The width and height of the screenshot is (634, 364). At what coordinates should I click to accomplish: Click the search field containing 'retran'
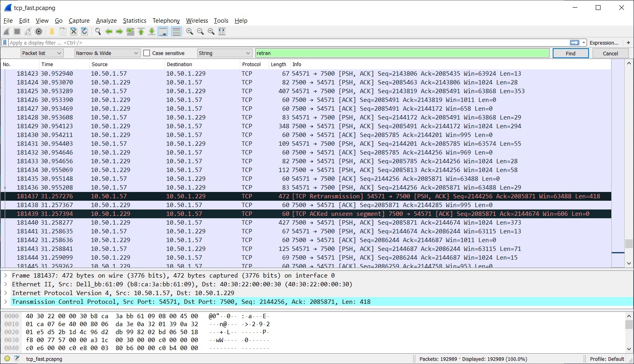coord(402,53)
